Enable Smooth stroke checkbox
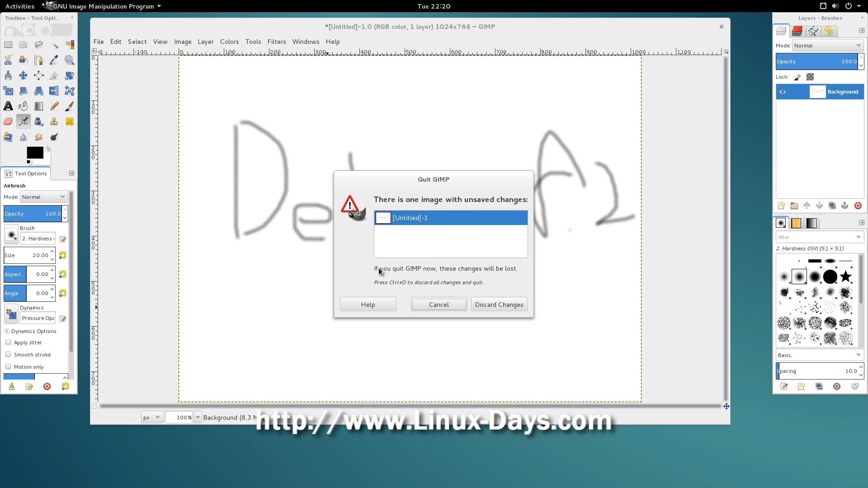This screenshot has height=488, width=868. pos(8,355)
